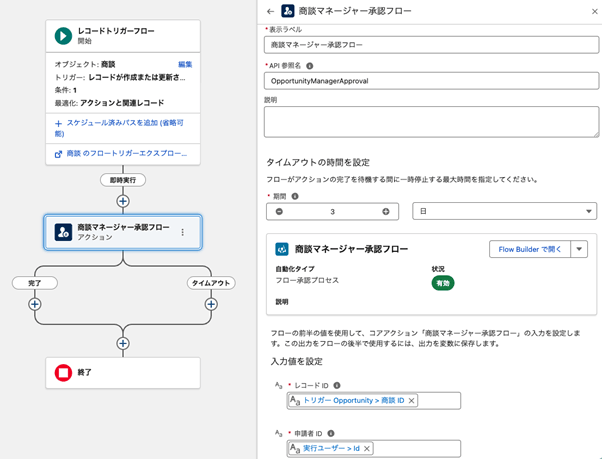Increase the 期間 value with plus button
This screenshot has width=602, height=459.
[385, 211]
